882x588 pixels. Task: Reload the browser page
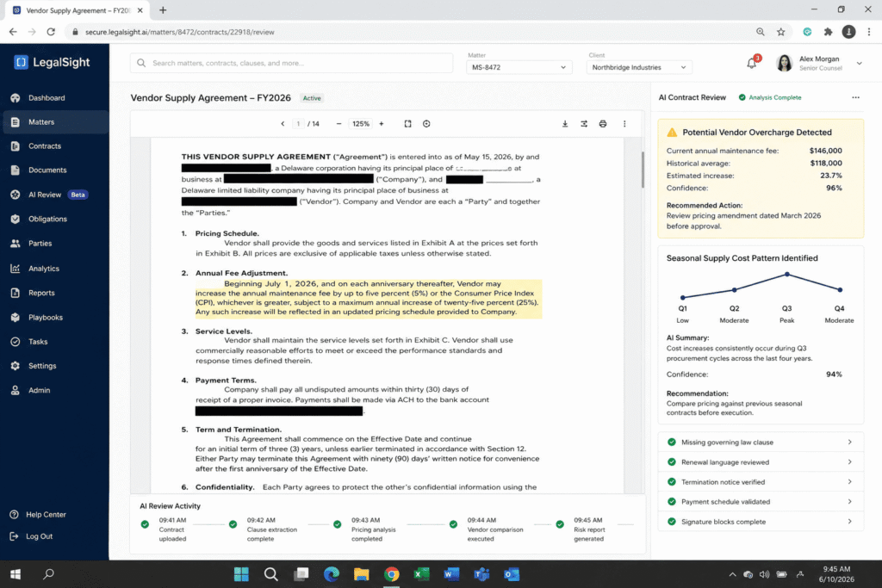(51, 32)
